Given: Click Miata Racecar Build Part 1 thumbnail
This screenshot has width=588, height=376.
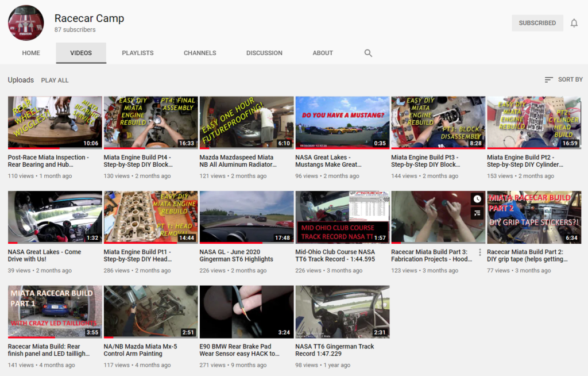Looking at the screenshot, I should 55,312.
